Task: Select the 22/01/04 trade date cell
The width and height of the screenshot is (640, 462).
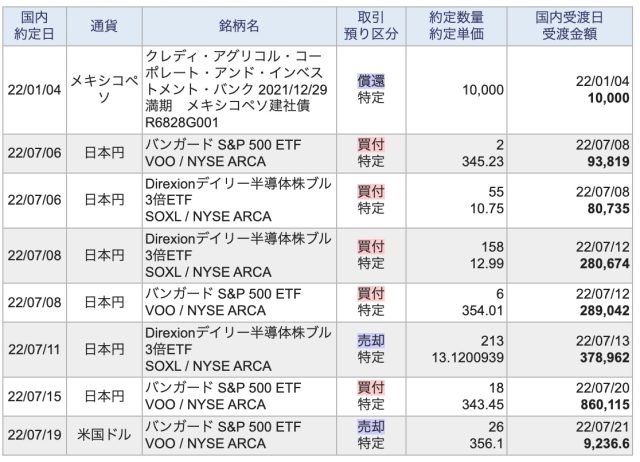Action: point(33,88)
